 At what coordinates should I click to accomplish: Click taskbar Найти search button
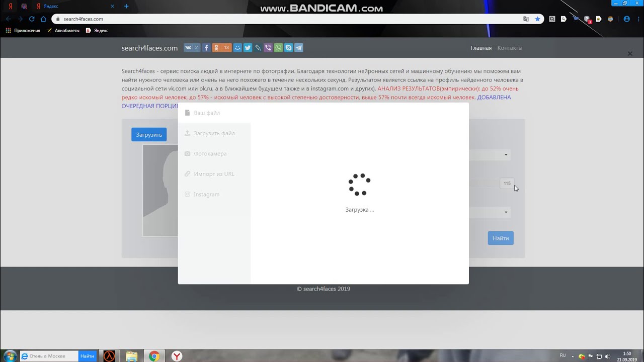(x=87, y=356)
